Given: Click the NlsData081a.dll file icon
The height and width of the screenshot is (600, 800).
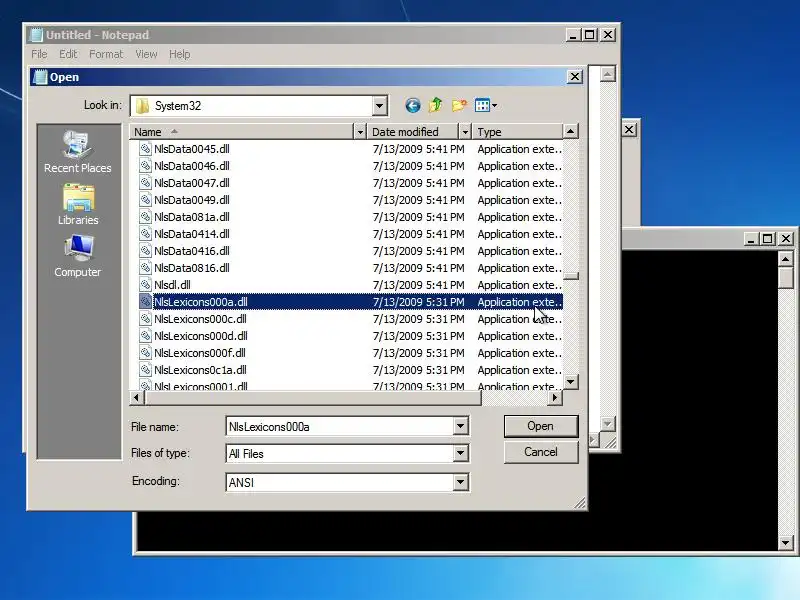Looking at the screenshot, I should [146, 217].
